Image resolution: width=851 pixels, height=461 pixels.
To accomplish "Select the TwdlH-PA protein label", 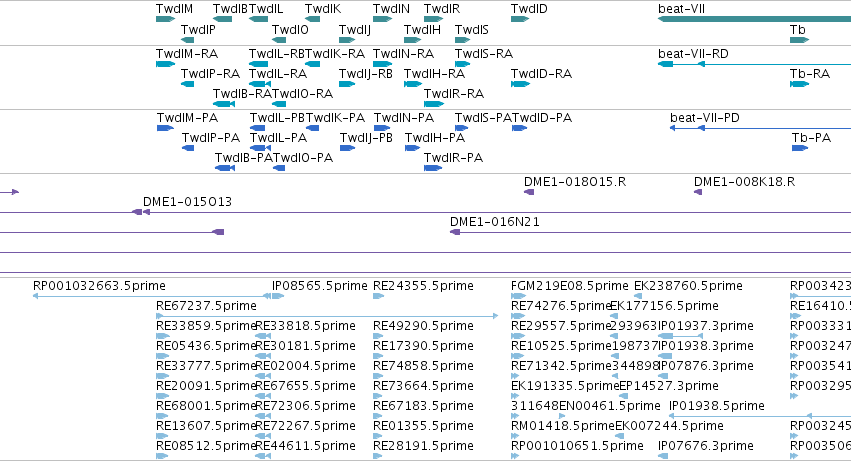I will 435,138.
